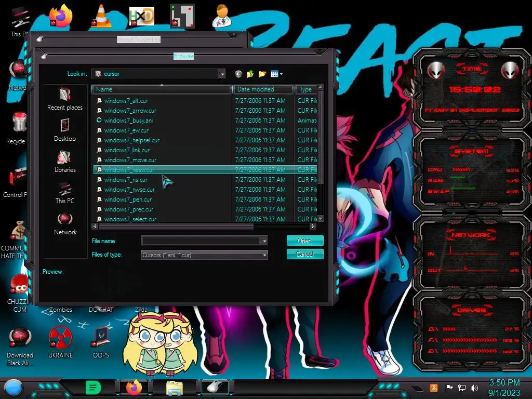Open the green notes app on taskbar
Viewport: 532px width, 399px height.
tap(93, 388)
